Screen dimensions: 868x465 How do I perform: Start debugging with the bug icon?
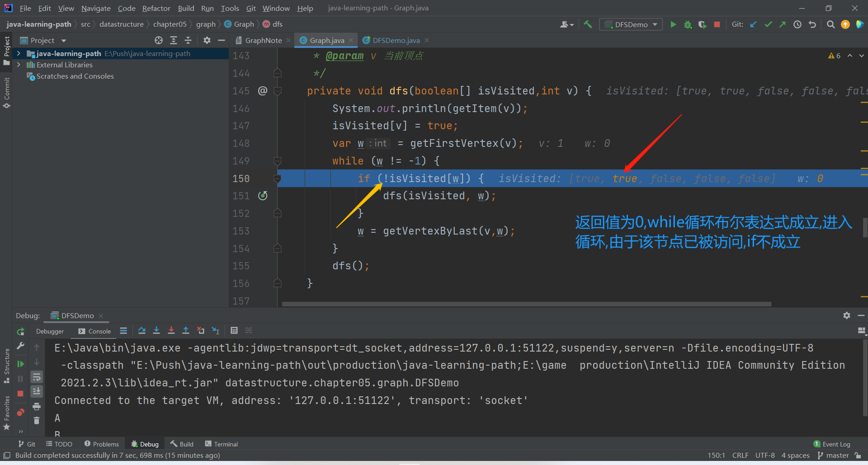688,24
